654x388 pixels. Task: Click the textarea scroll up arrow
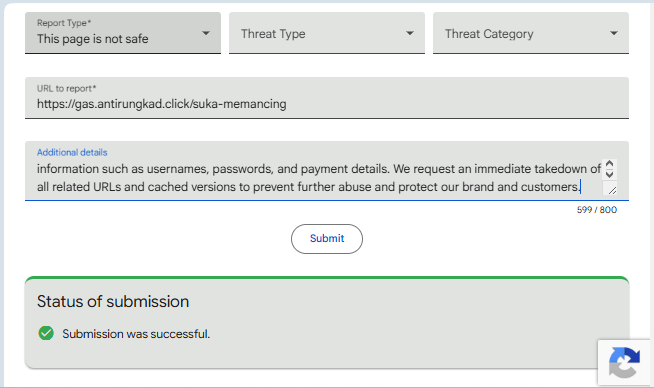(609, 164)
